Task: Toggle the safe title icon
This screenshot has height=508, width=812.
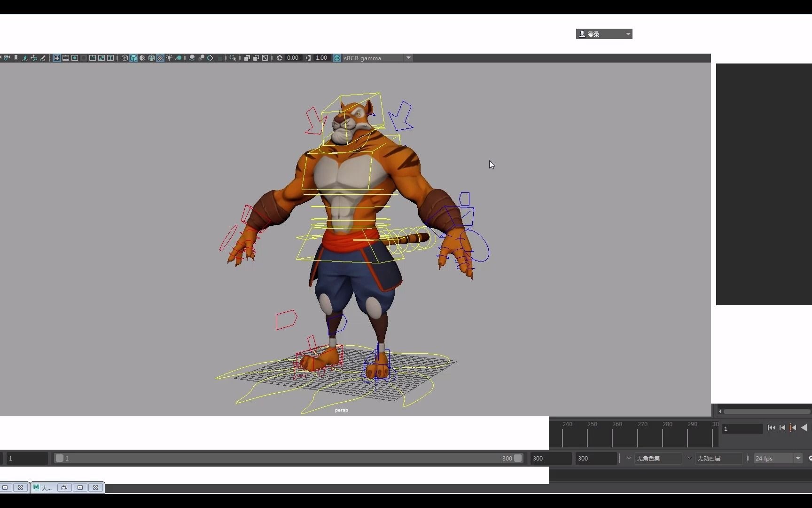Action: (x=110, y=58)
